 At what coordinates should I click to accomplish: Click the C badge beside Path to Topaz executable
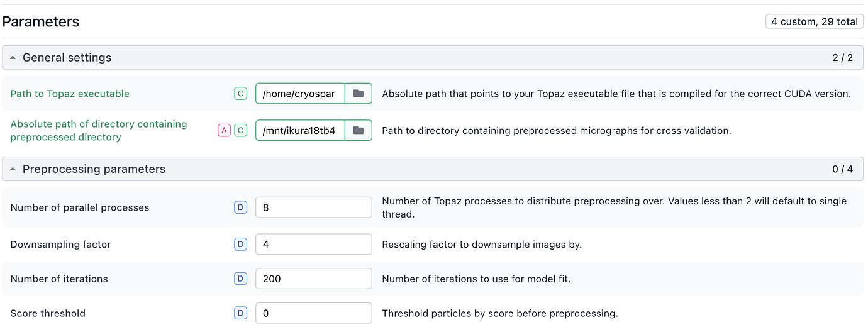[x=240, y=94]
